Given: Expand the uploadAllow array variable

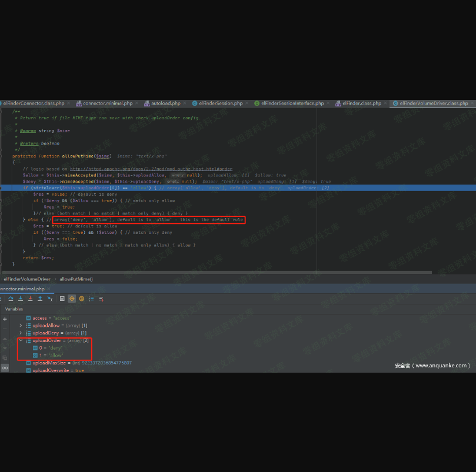Looking at the screenshot, I should pyautogui.click(x=21, y=326).
